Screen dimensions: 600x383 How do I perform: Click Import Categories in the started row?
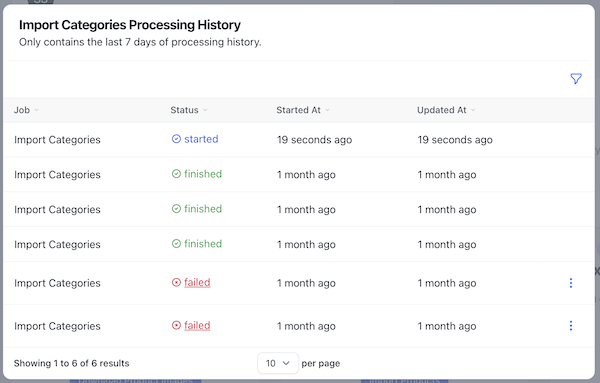click(x=57, y=140)
